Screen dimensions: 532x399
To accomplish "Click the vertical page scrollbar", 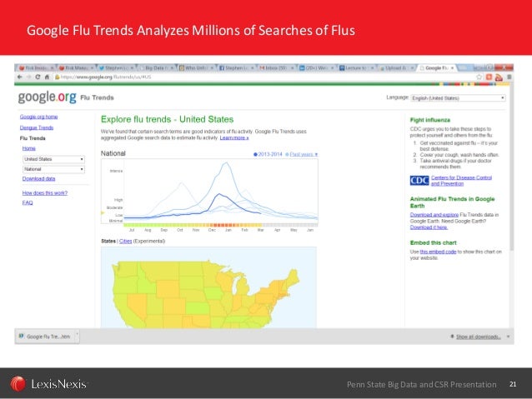I will pyautogui.click(x=512, y=166).
